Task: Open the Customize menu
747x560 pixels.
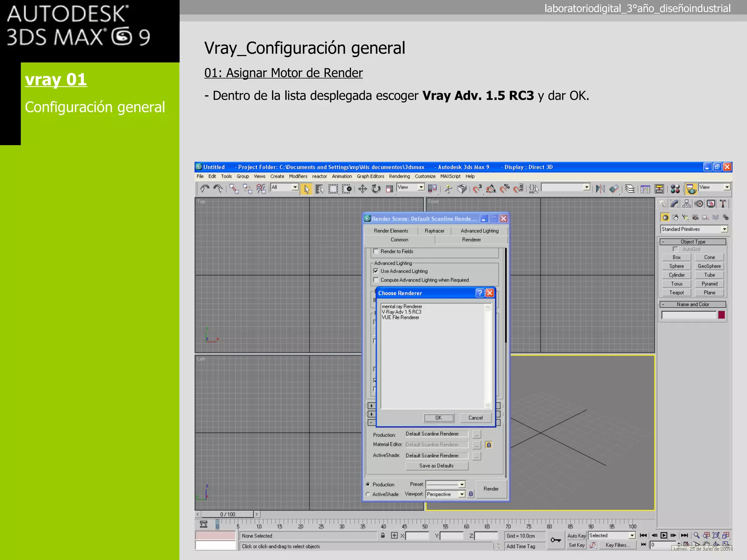Action: [x=425, y=176]
